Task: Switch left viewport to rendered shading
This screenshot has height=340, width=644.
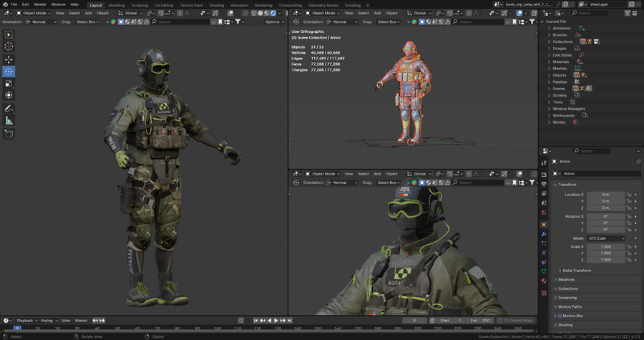Action: 273,13
